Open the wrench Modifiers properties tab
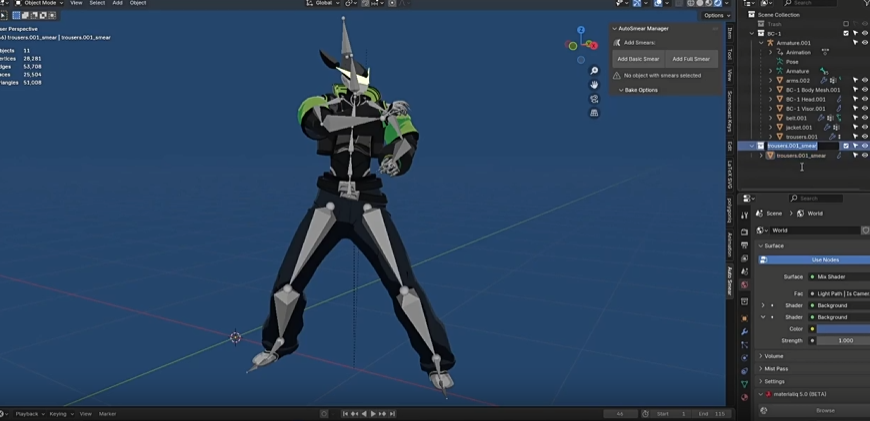Image resolution: width=870 pixels, height=421 pixels. pos(744,331)
